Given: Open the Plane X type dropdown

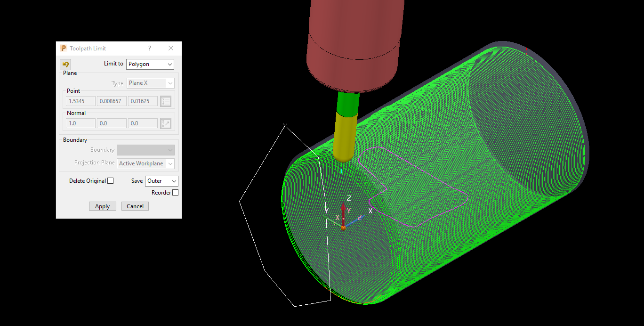Looking at the screenshot, I should click(x=151, y=83).
